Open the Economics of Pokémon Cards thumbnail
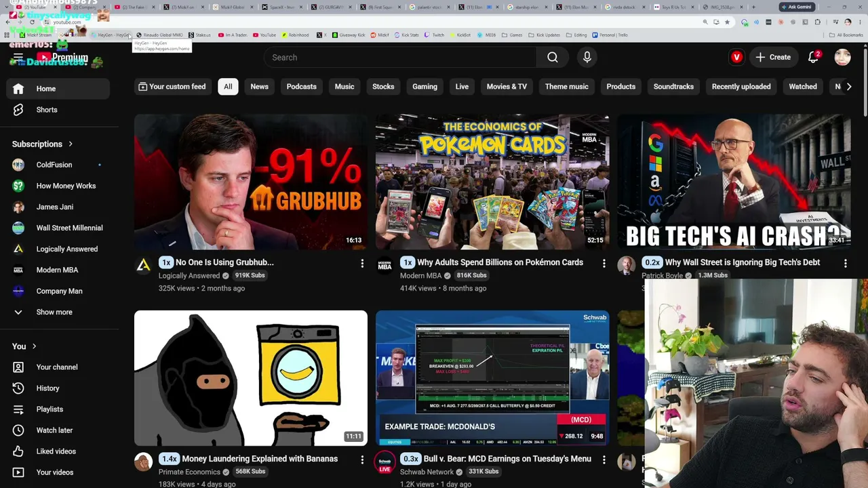This screenshot has height=488, width=868. pyautogui.click(x=492, y=182)
